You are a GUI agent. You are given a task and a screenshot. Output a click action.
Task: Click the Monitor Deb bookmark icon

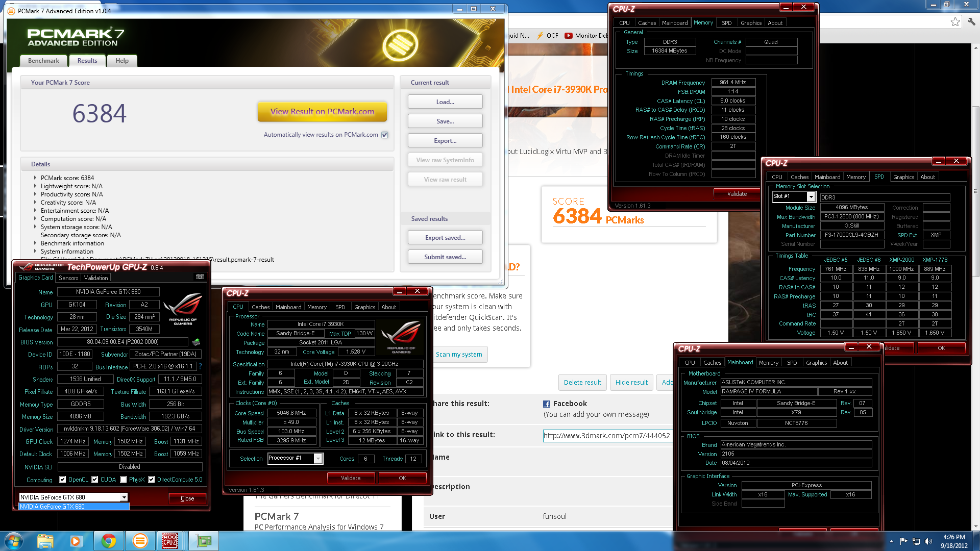pos(569,36)
